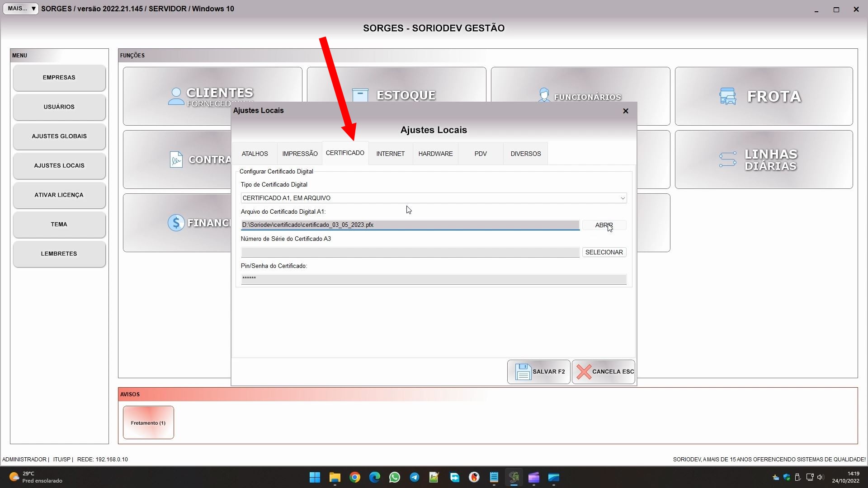Open the HARDWARE tab
The image size is (868, 488).
(x=435, y=154)
